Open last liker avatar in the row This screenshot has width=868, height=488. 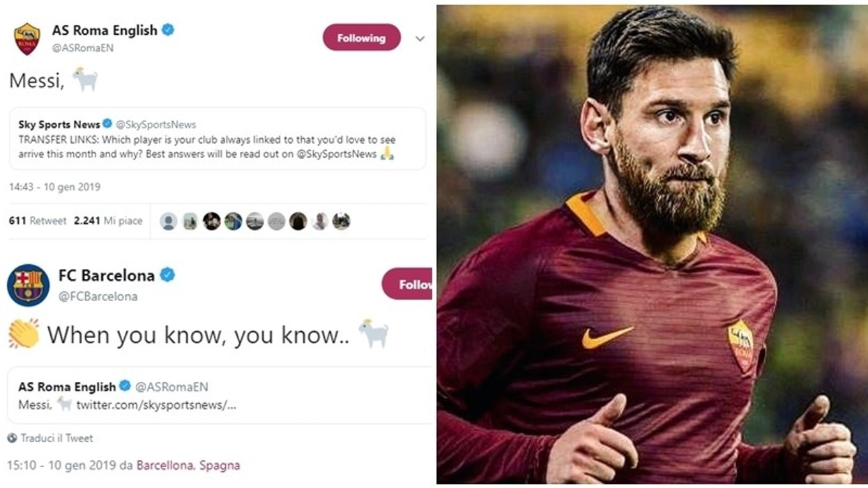[x=341, y=221]
